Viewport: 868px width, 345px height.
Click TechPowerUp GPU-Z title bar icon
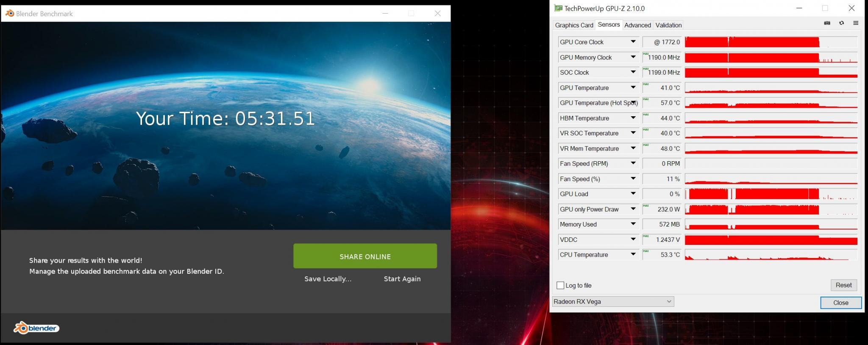click(x=558, y=8)
